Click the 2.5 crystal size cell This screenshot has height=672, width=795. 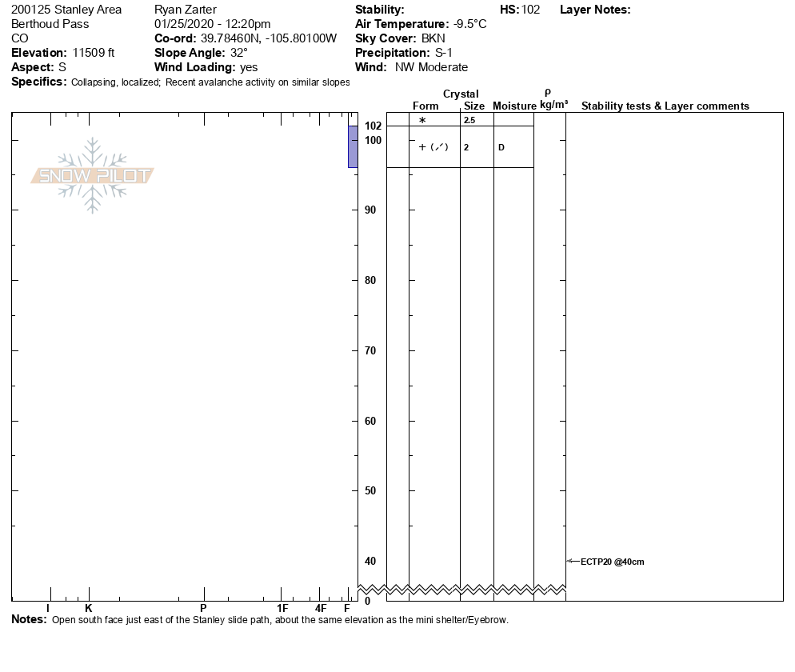coord(469,120)
